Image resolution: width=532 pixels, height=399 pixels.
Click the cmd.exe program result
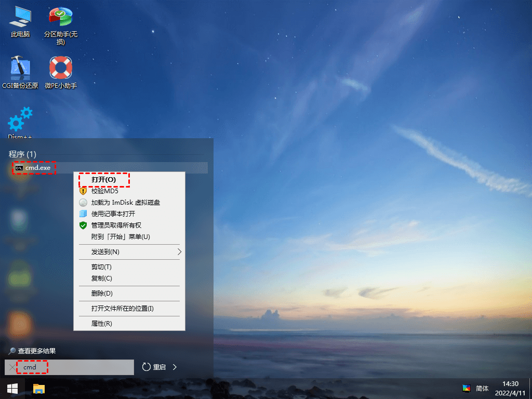(110, 168)
